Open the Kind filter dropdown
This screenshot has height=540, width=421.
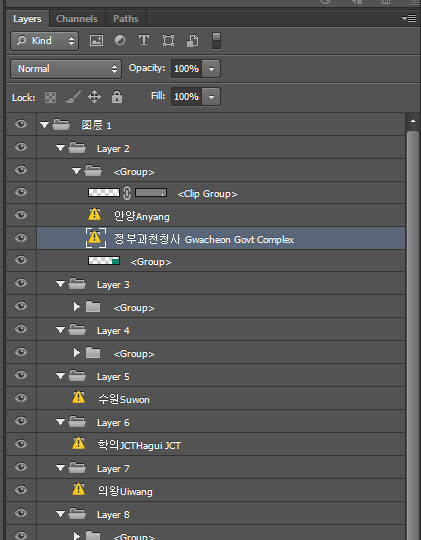[45, 41]
